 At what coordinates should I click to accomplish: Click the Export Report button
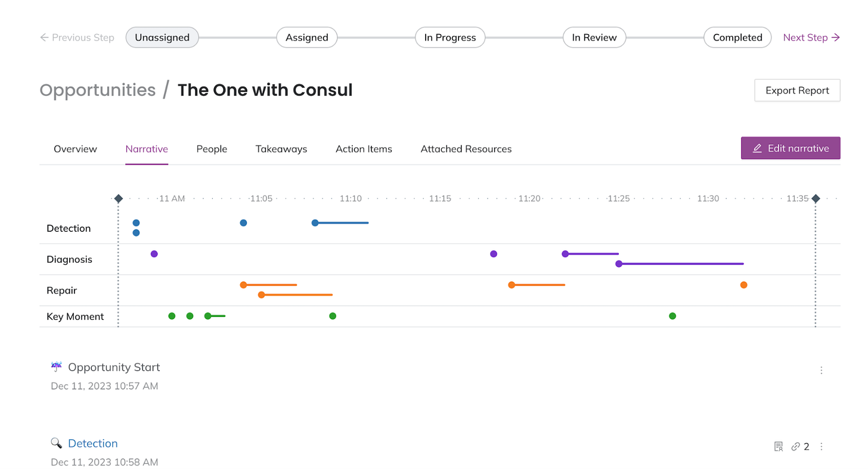pos(797,91)
